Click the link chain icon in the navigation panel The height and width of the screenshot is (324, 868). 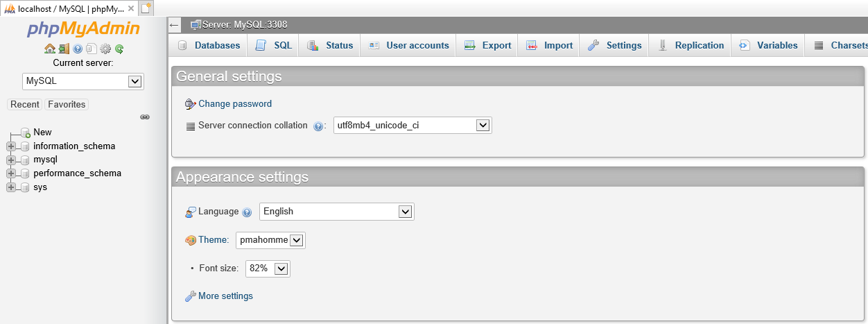click(x=145, y=117)
